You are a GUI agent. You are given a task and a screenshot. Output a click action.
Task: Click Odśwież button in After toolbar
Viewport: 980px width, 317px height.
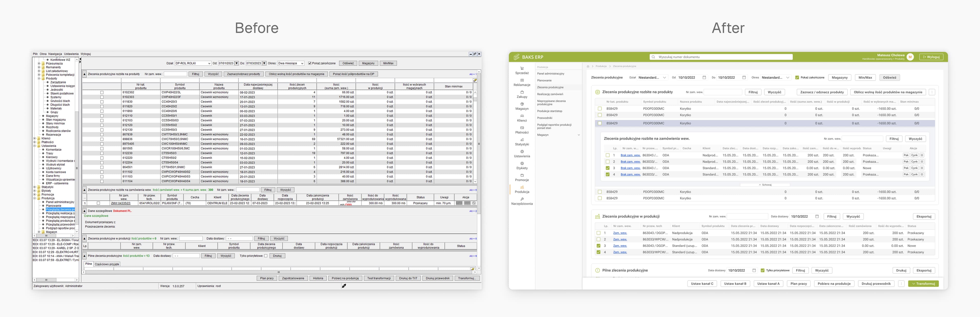tap(889, 78)
